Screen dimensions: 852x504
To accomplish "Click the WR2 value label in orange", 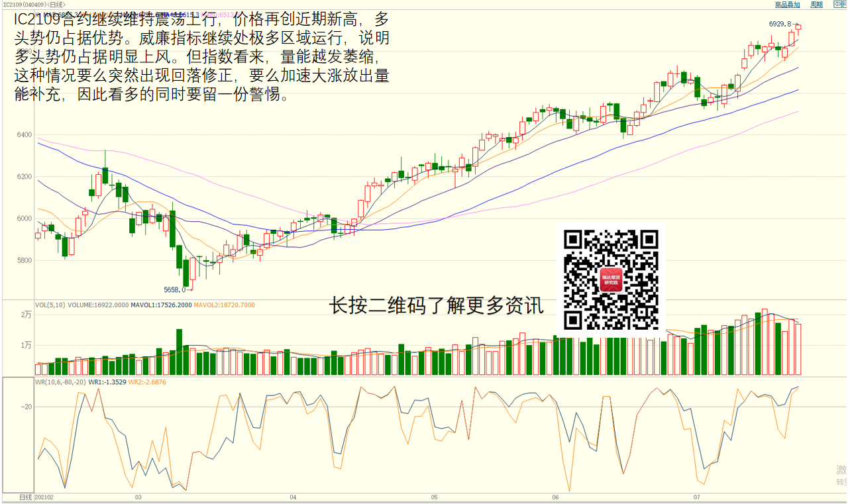I will [147, 382].
